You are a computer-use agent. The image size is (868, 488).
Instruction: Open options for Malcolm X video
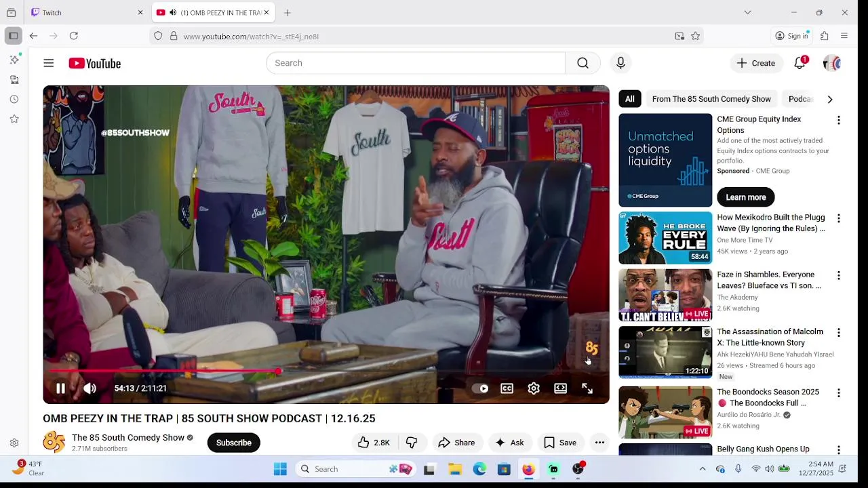pos(839,333)
